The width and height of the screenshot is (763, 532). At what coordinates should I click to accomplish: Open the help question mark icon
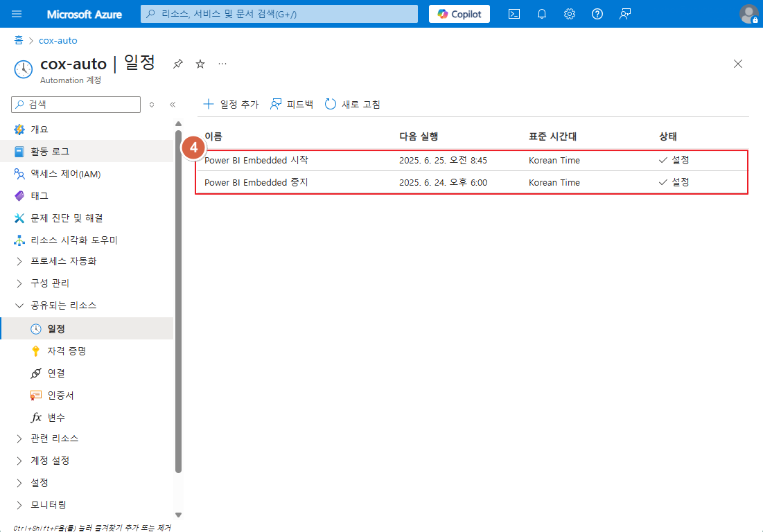597,14
